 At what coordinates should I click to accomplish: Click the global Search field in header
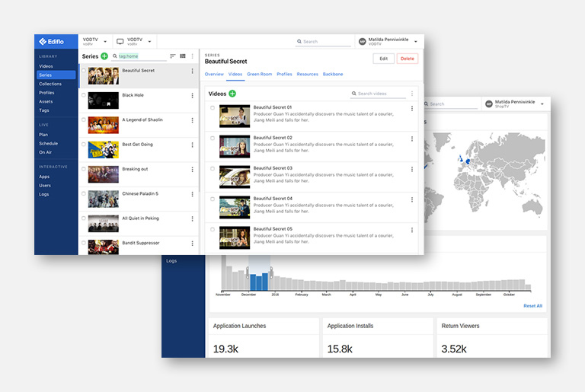(324, 41)
